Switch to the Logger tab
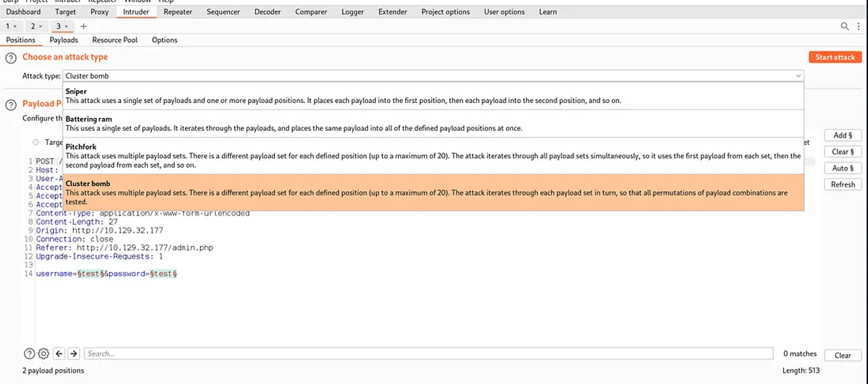Screen dimensions: 868x384 [353, 11]
